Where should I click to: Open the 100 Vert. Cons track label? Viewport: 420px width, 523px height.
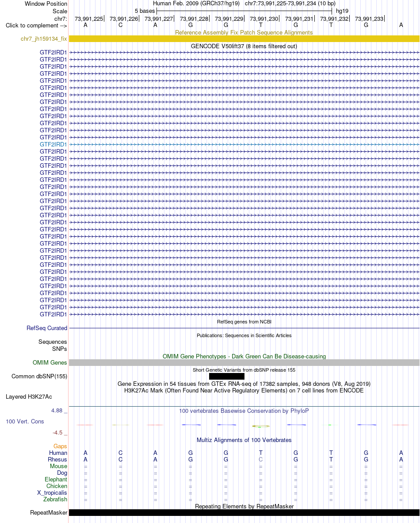point(25,422)
